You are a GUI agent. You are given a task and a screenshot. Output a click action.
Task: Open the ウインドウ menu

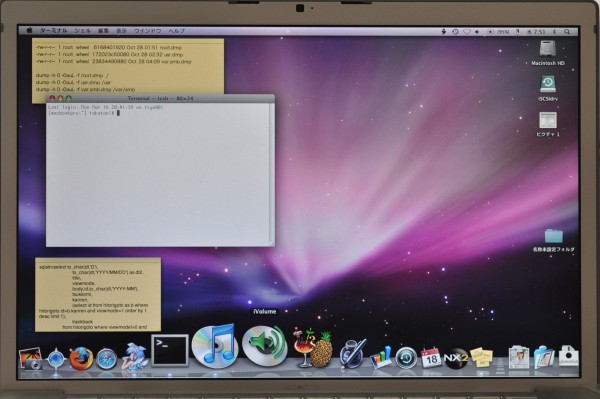click(148, 31)
